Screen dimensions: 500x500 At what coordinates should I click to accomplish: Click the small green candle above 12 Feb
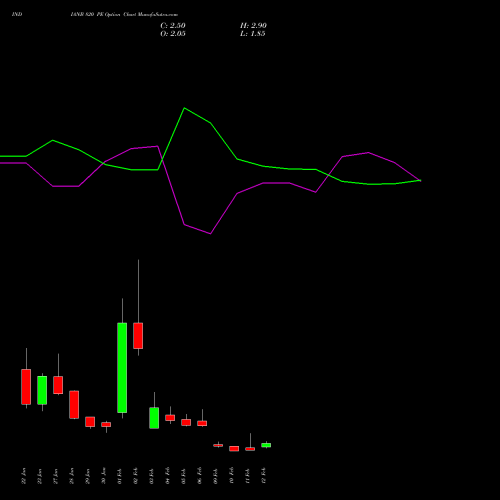266,445
